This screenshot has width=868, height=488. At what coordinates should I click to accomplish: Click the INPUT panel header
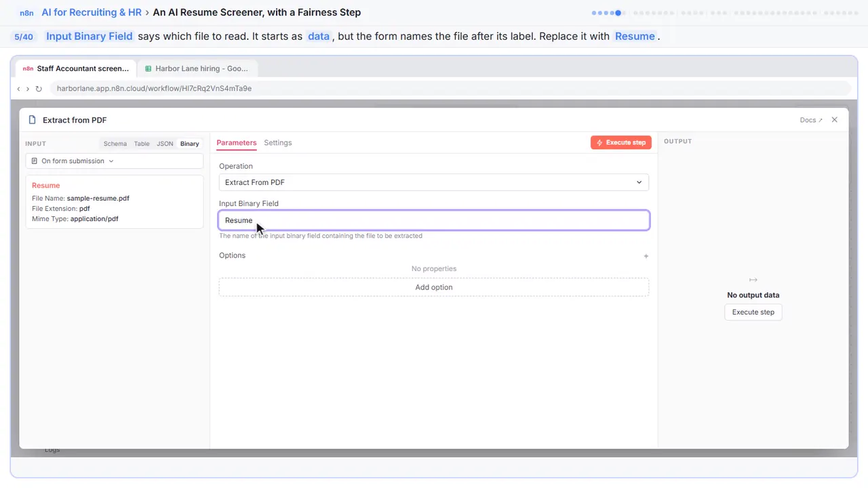tap(35, 144)
